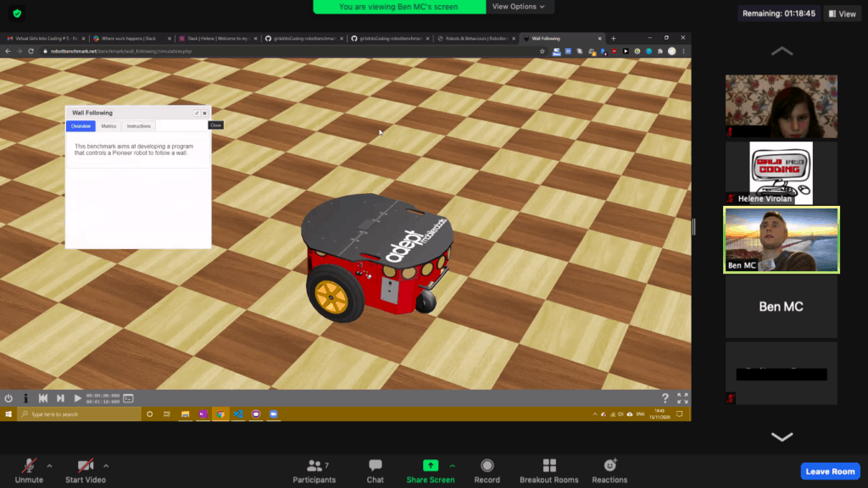Open Reactions menu
This screenshot has height=488, width=868.
(609, 471)
